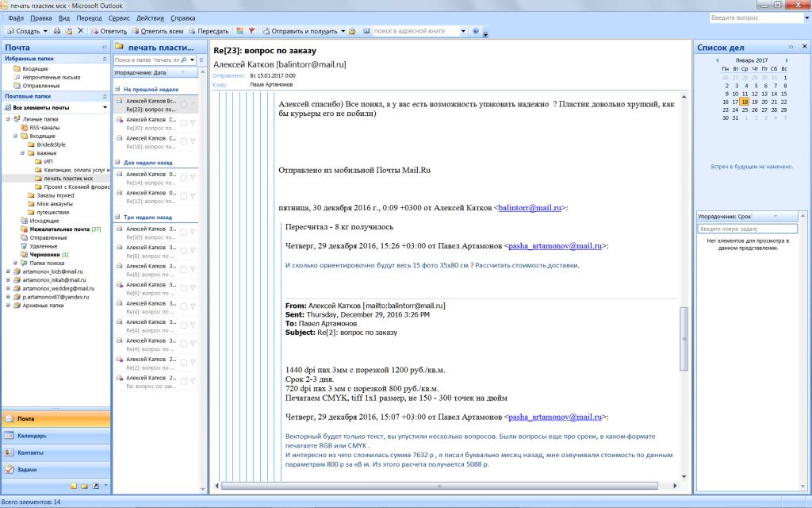Switch to Календарь in navigation pane
812x508 pixels.
point(56,436)
